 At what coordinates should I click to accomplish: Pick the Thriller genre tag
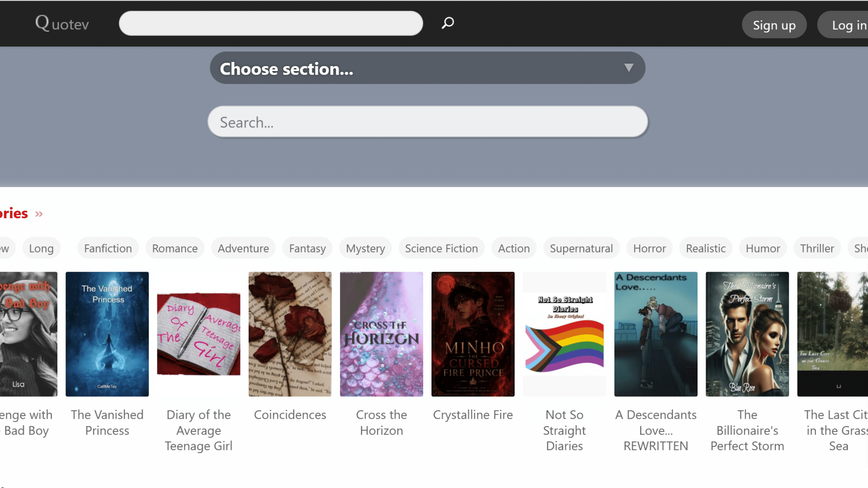[817, 248]
